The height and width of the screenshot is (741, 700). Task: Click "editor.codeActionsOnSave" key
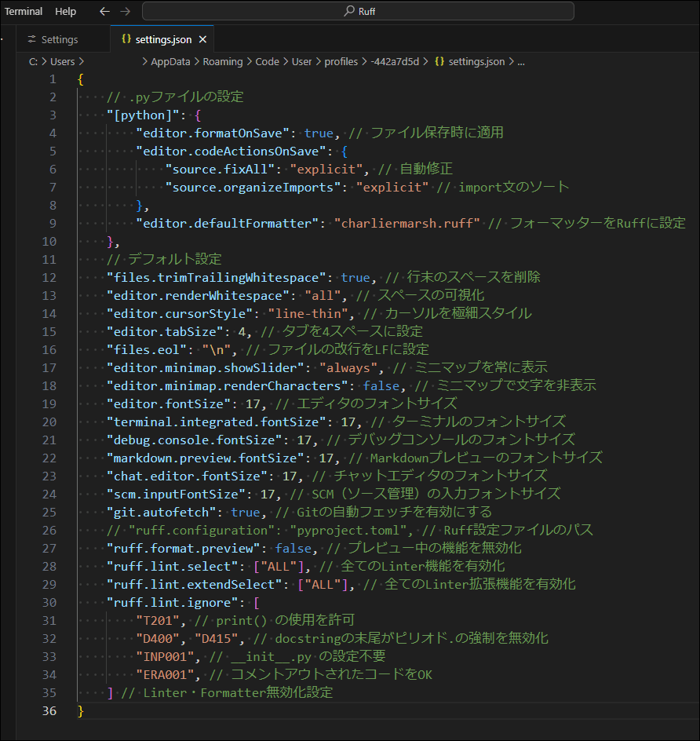pos(231,151)
